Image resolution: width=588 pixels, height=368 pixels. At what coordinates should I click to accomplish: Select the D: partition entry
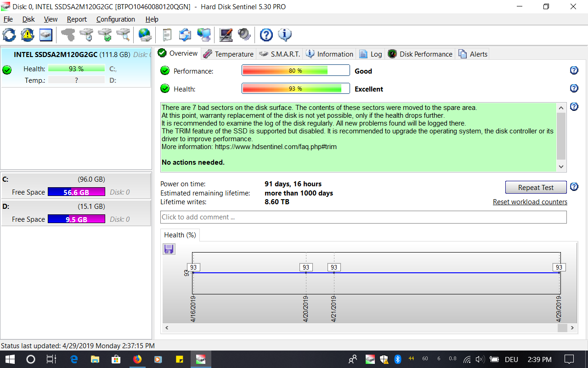pos(76,213)
